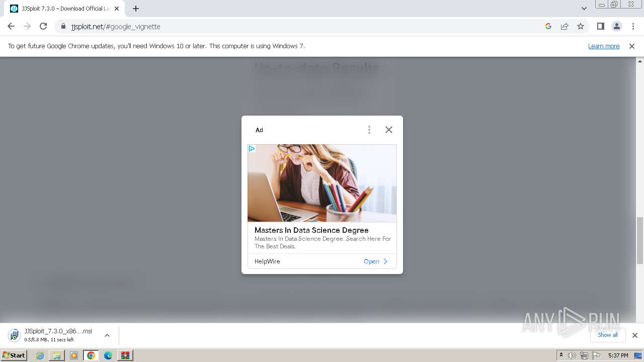Click the HelpWire advertiser label
The width and height of the screenshot is (644, 362).
pos(267,261)
